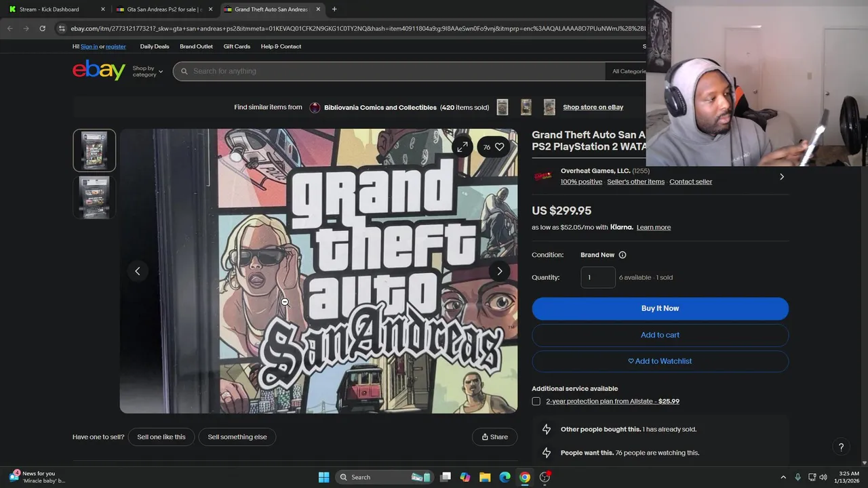868x488 pixels.
Task: Click Overheat Games seller logo
Action: coord(543,176)
